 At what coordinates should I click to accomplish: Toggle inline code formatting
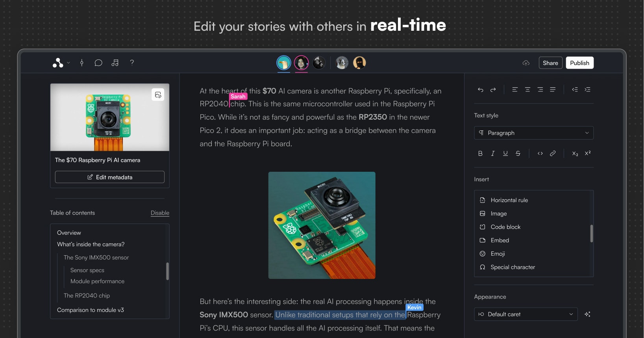pos(540,154)
